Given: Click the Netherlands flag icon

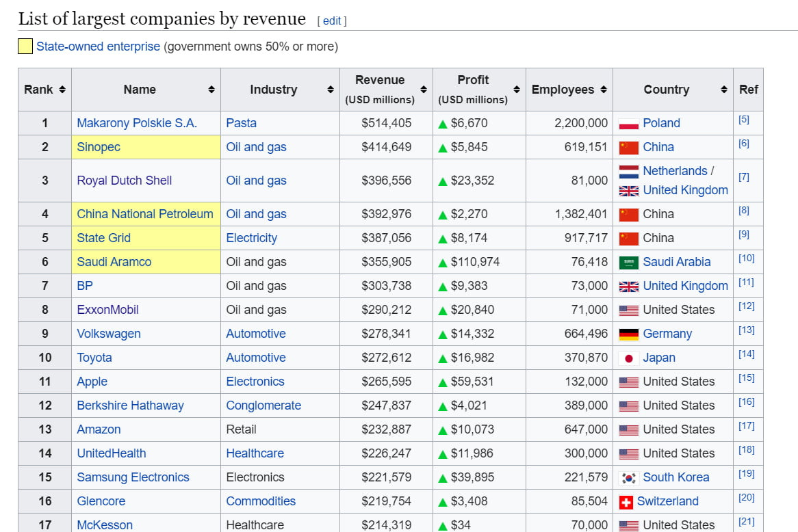Looking at the screenshot, I should (628, 172).
